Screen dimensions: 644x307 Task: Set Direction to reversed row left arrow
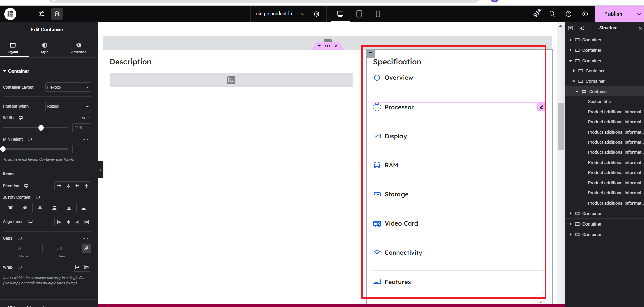(77, 186)
